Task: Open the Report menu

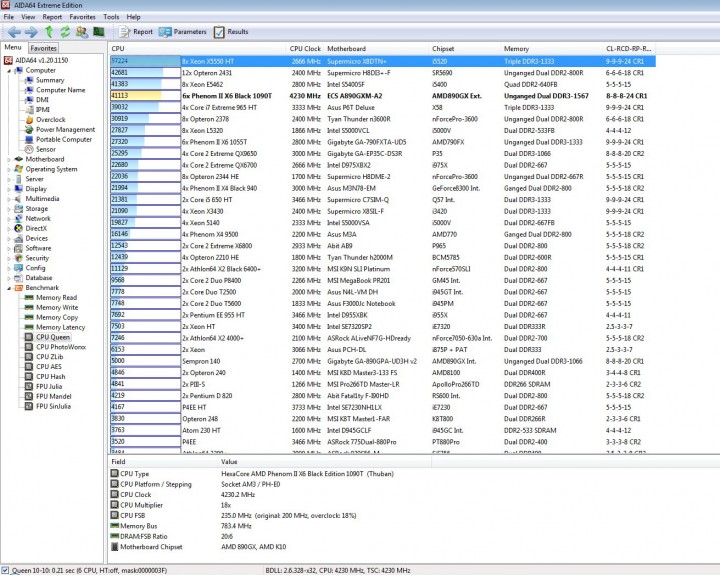Action: tap(52, 17)
